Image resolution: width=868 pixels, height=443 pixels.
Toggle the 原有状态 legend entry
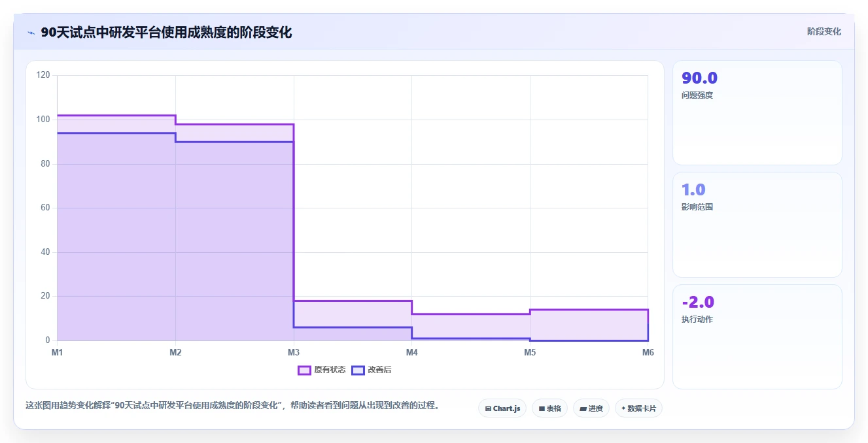pyautogui.click(x=322, y=370)
